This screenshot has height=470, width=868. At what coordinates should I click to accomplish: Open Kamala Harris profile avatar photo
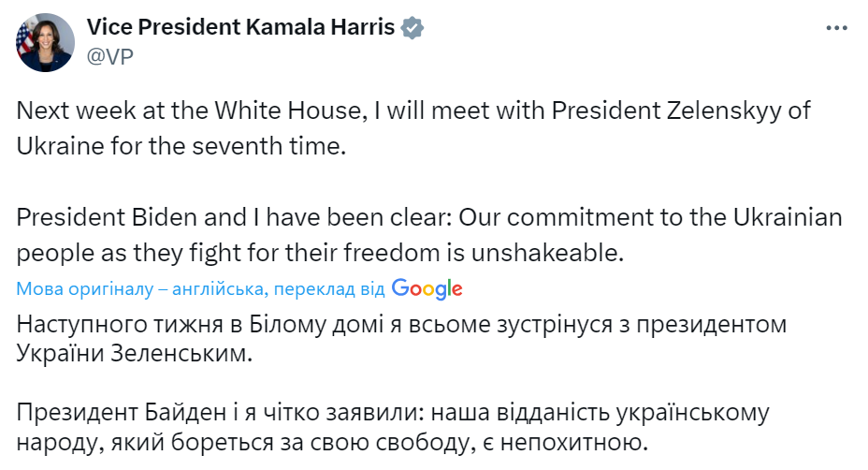coord(43,43)
